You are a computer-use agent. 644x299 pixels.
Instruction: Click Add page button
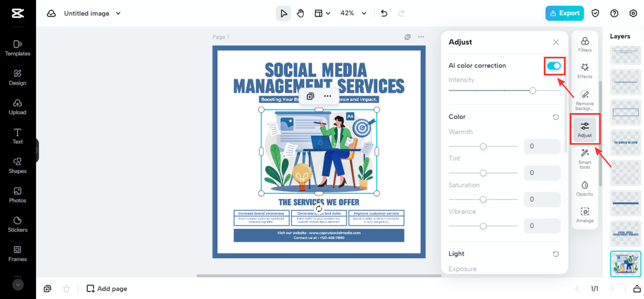(107, 288)
